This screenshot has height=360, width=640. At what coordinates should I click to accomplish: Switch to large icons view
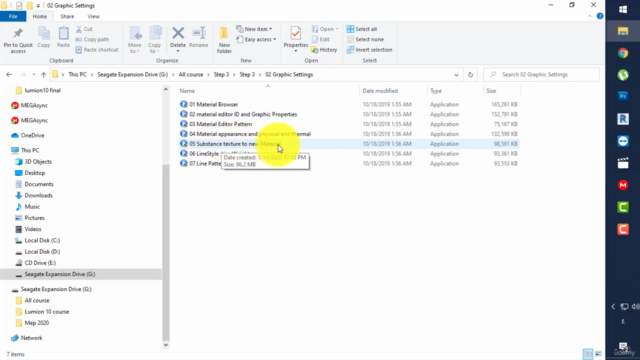click(598, 353)
